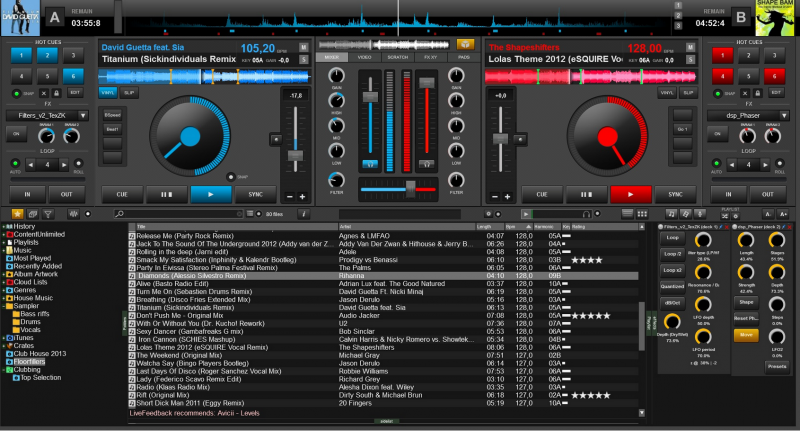Toggle VINYL mode on deck A

point(108,93)
